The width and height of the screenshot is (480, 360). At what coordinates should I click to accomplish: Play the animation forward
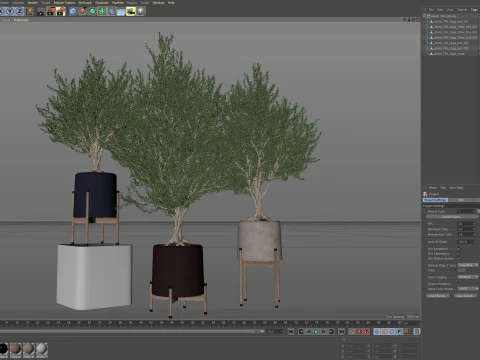tap(316, 331)
